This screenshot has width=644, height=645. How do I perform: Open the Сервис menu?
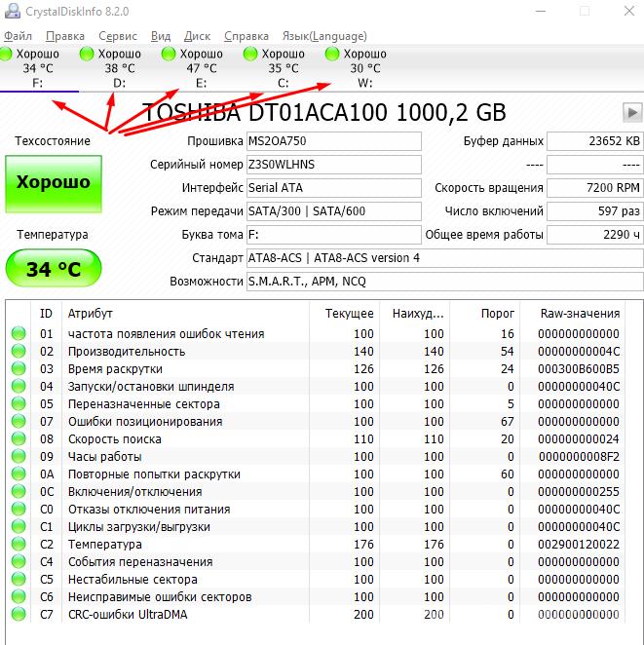coord(118,36)
